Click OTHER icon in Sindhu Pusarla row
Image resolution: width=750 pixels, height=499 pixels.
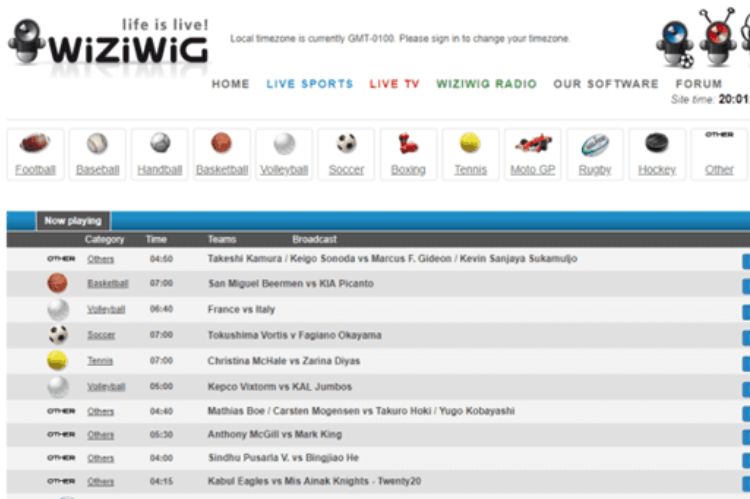[61, 458]
